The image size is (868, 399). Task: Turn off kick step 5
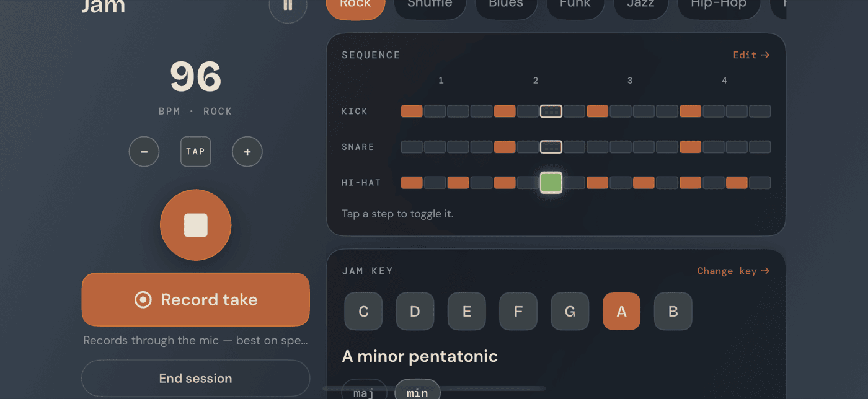click(x=505, y=112)
